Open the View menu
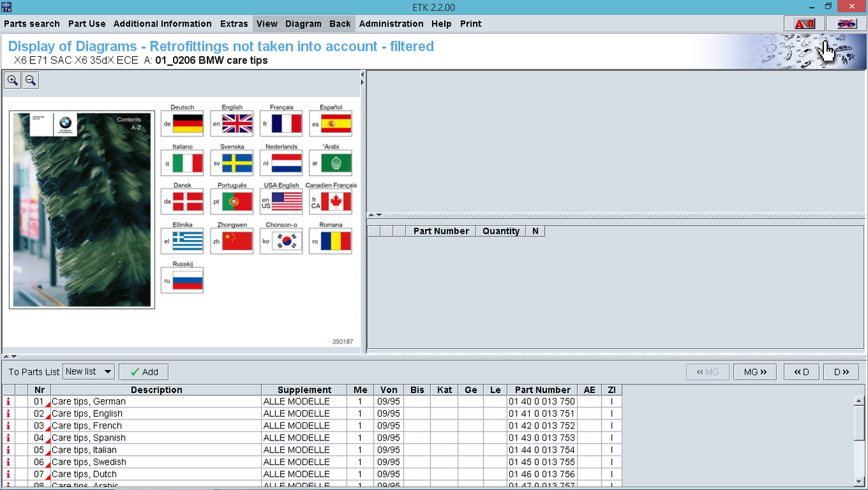Screen dimensions: 868x490 click(x=267, y=24)
